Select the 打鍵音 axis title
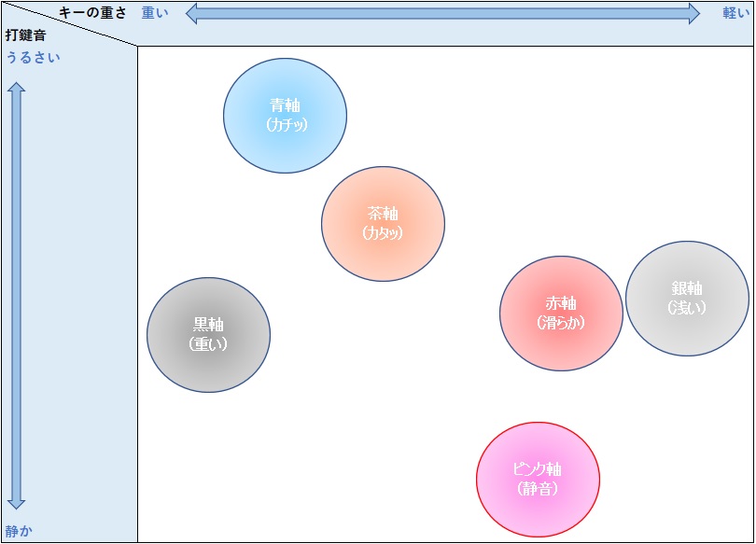The height and width of the screenshot is (544, 756). 25,35
